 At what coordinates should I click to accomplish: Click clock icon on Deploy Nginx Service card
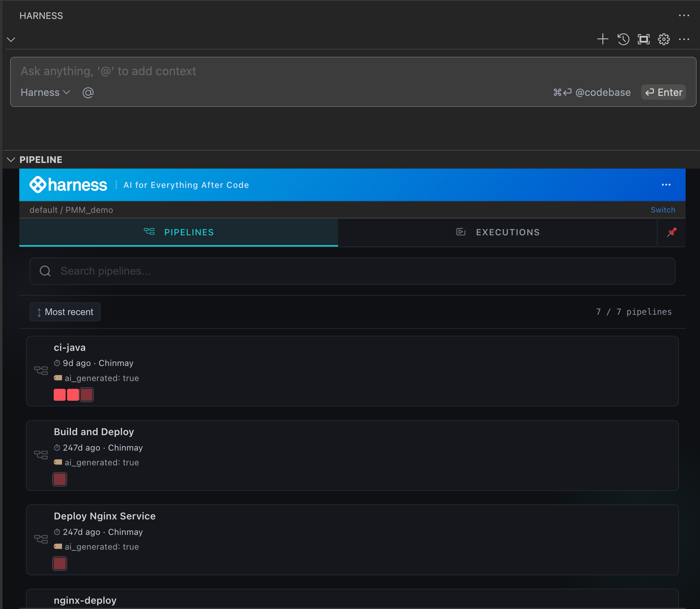(x=57, y=532)
